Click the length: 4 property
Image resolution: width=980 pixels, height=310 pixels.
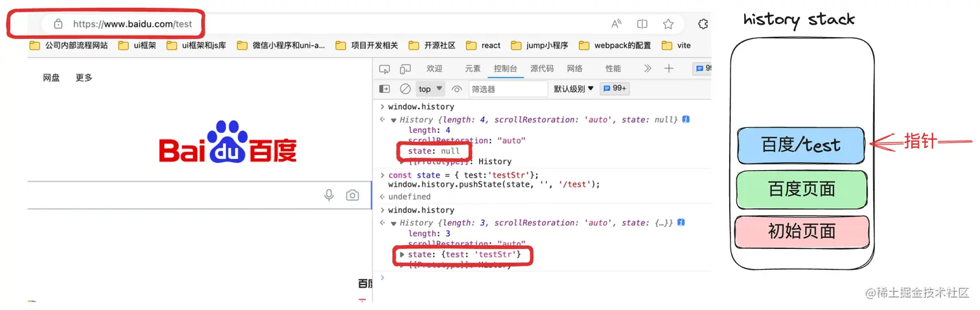point(429,130)
